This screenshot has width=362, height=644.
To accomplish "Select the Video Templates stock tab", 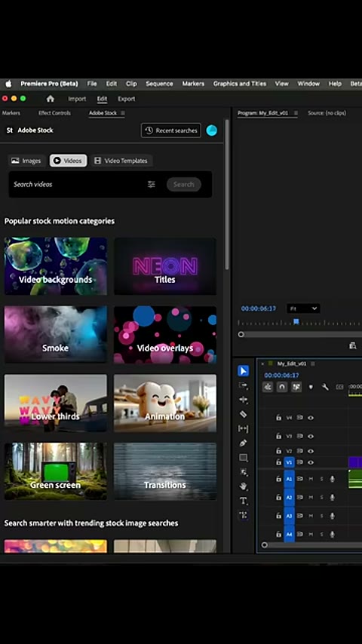I will click(x=121, y=161).
